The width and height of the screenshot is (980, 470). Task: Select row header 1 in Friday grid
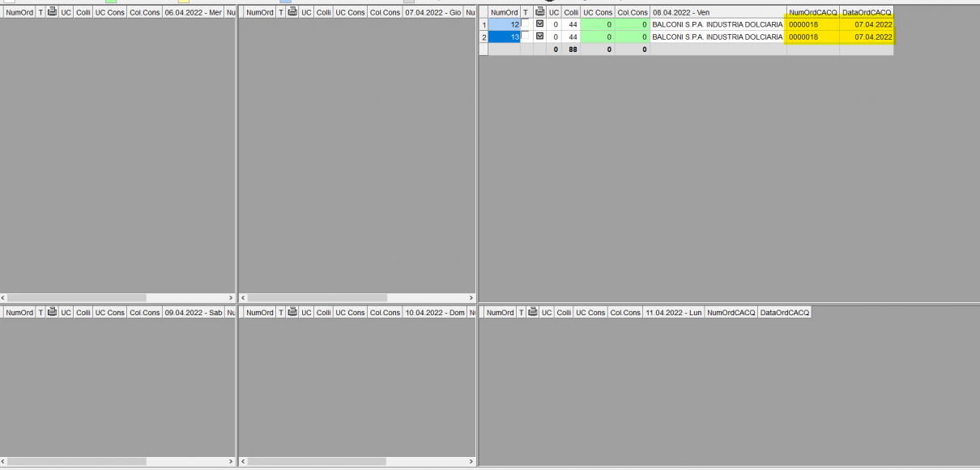pyautogui.click(x=484, y=25)
